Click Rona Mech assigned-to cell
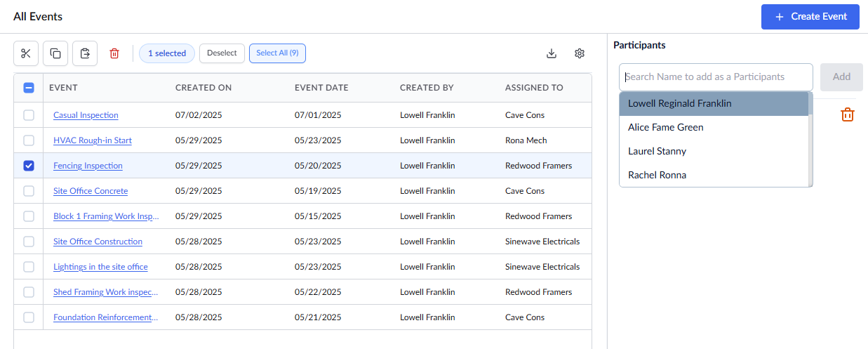Image resolution: width=868 pixels, height=349 pixels. tap(526, 140)
